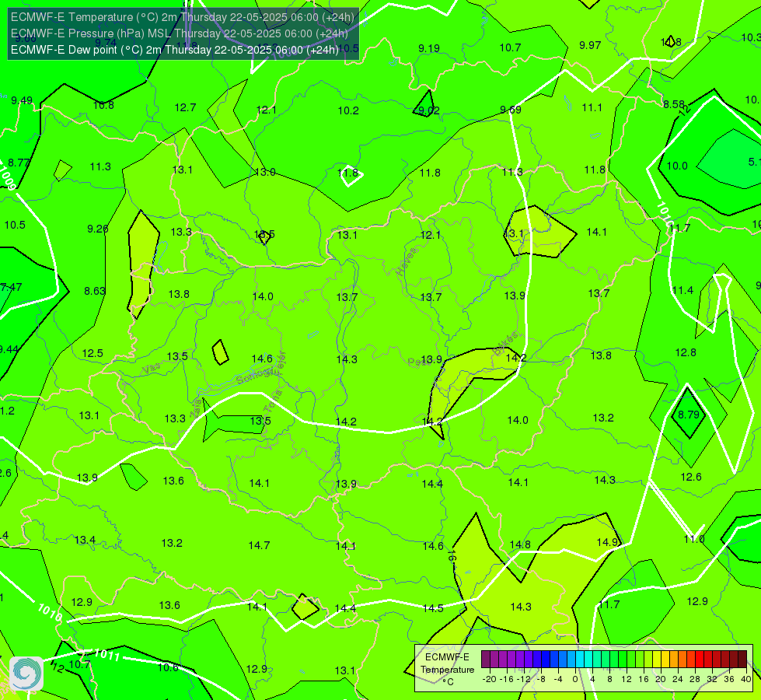
Task: Click the Tolna county label
Action: click(x=272, y=401)
